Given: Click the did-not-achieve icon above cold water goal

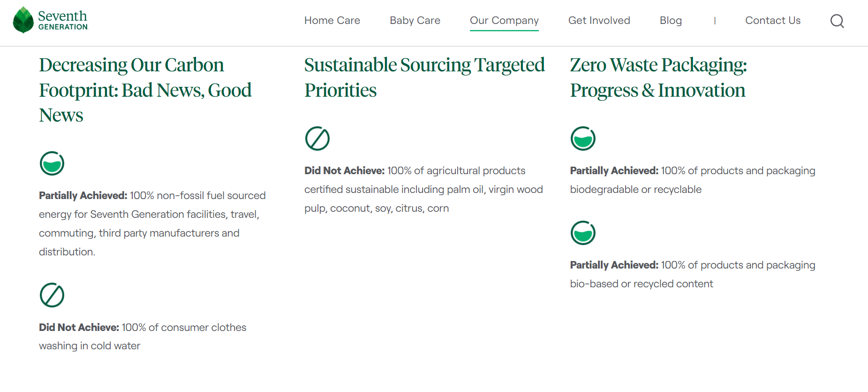Looking at the screenshot, I should pyautogui.click(x=52, y=295).
